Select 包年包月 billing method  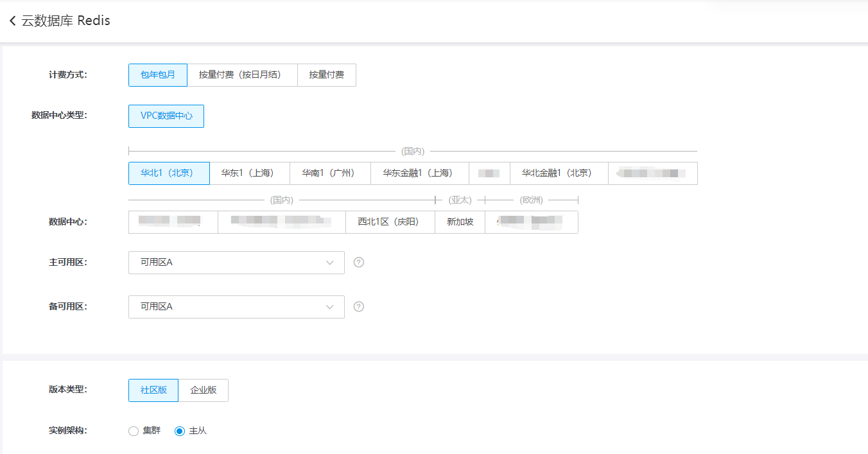point(158,74)
